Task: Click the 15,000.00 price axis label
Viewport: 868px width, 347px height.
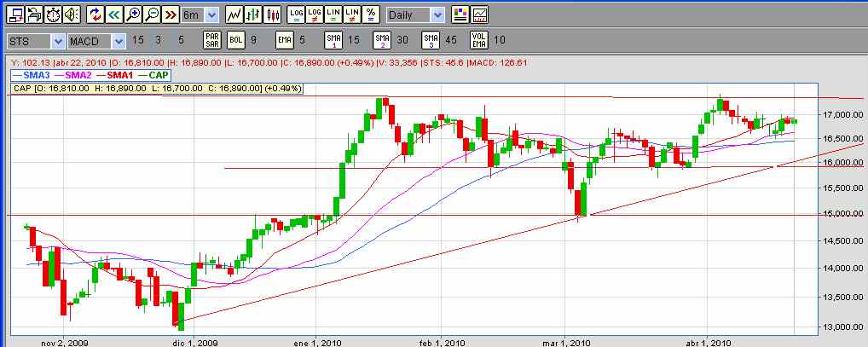Action: click(842, 213)
